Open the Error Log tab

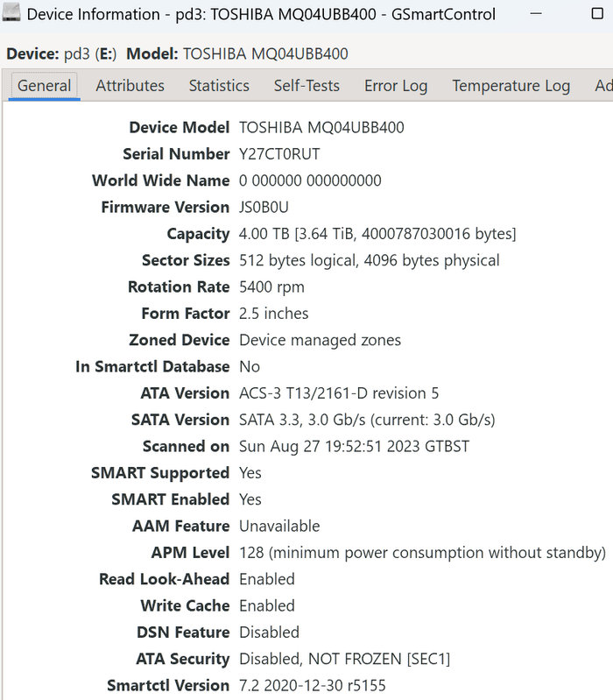[396, 86]
